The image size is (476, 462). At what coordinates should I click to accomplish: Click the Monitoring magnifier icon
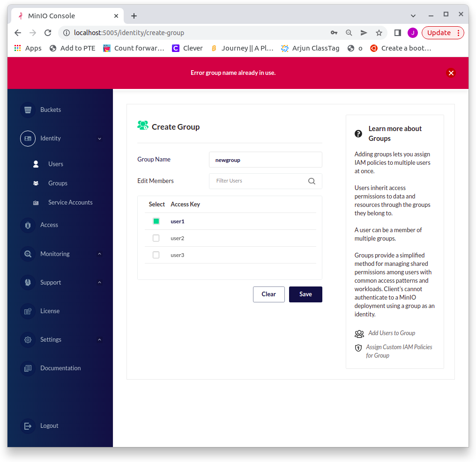[x=28, y=254]
